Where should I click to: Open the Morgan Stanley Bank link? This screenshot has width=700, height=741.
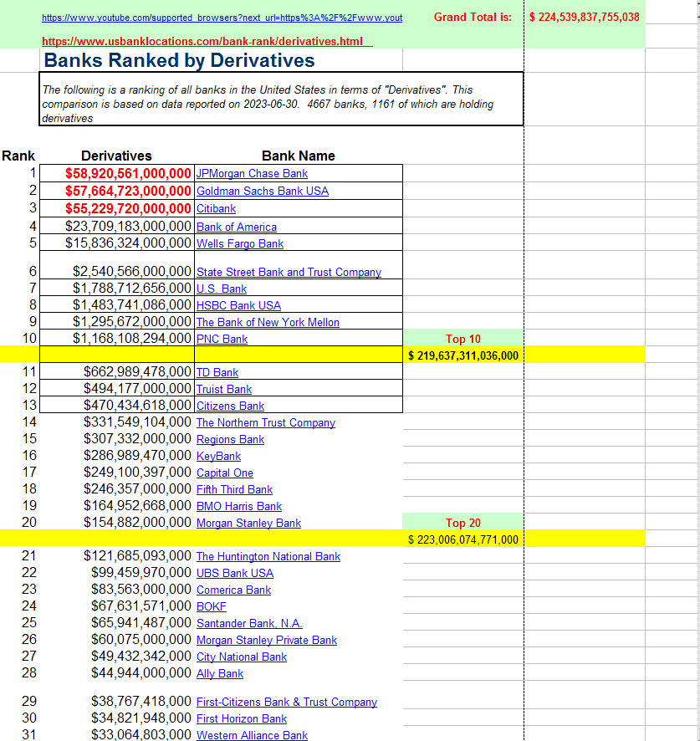pyautogui.click(x=248, y=524)
